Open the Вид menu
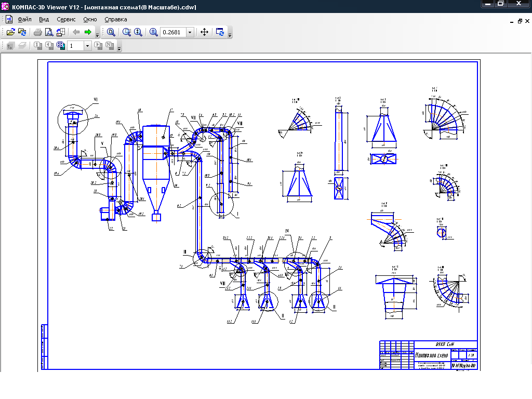The image size is (532, 399). pos(44,19)
